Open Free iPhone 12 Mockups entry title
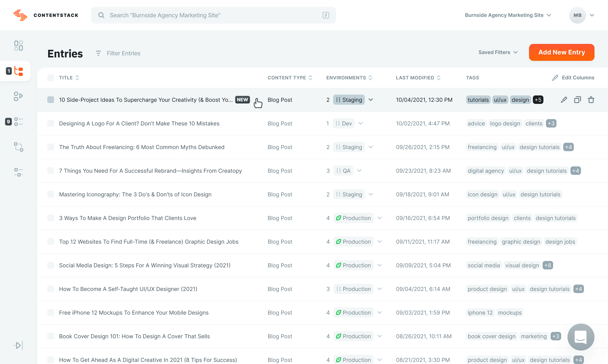This screenshot has height=364, width=608. pyautogui.click(x=134, y=313)
